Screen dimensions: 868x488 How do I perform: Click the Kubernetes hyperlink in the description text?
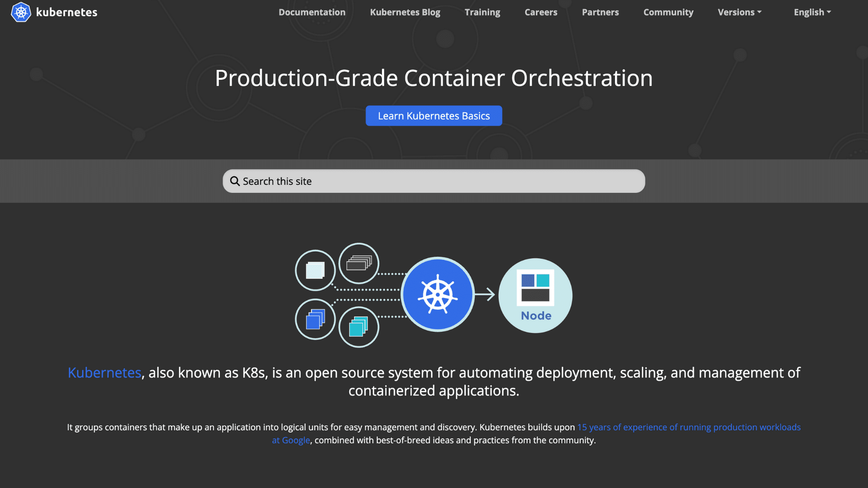(x=104, y=373)
